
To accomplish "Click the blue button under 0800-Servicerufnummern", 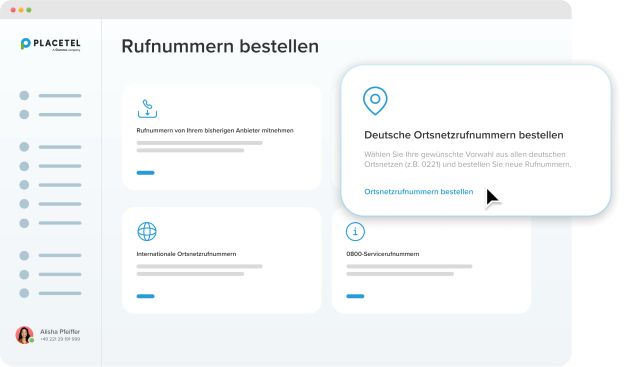I will tap(355, 296).
